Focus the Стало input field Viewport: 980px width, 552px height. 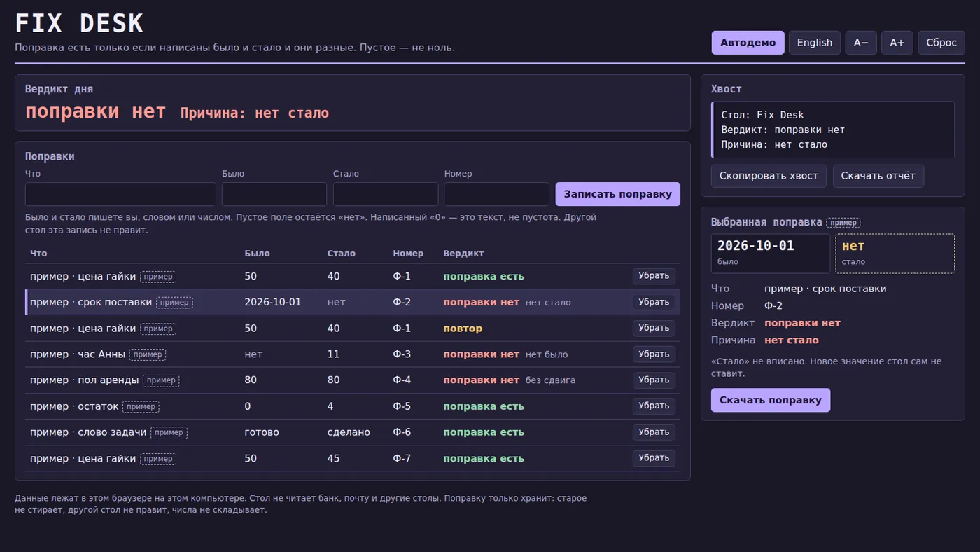(386, 194)
